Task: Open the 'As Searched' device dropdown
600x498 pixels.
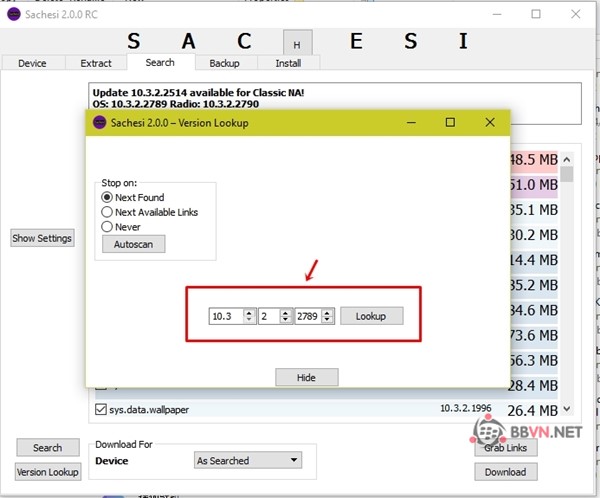Action: 247,460
